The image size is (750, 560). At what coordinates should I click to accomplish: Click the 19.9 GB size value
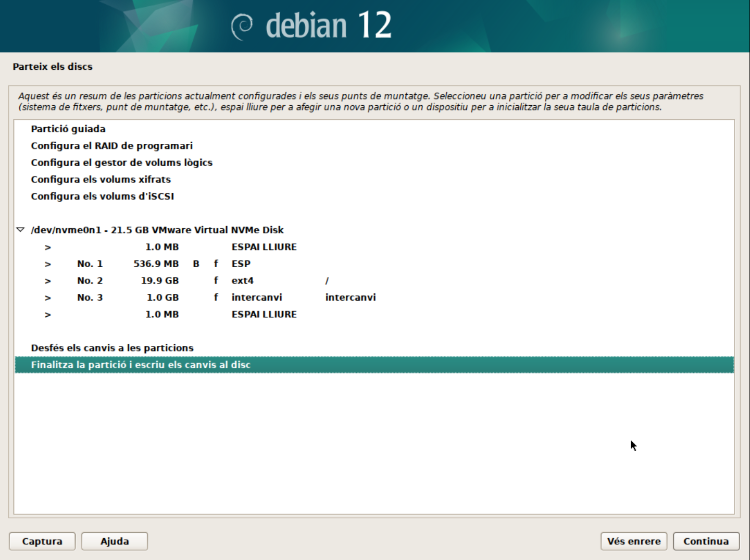click(x=159, y=280)
